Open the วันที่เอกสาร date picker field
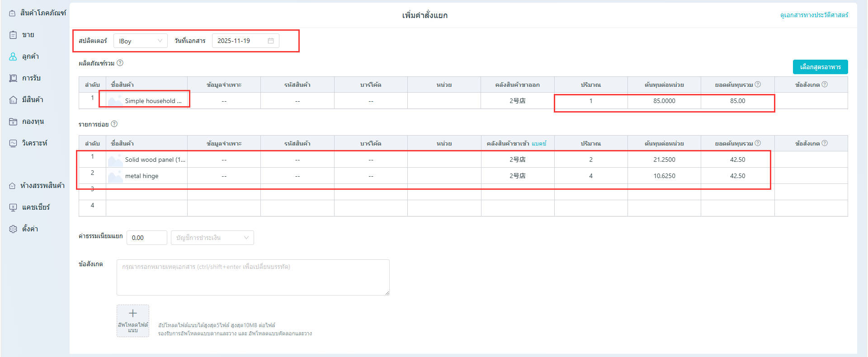 (x=241, y=41)
